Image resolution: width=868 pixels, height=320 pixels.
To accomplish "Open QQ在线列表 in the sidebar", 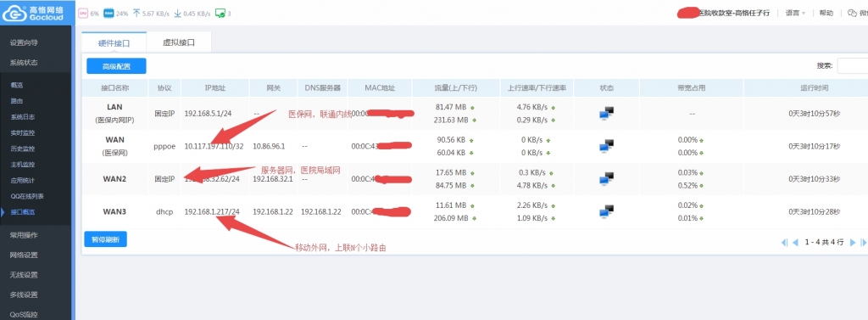I will [x=27, y=196].
